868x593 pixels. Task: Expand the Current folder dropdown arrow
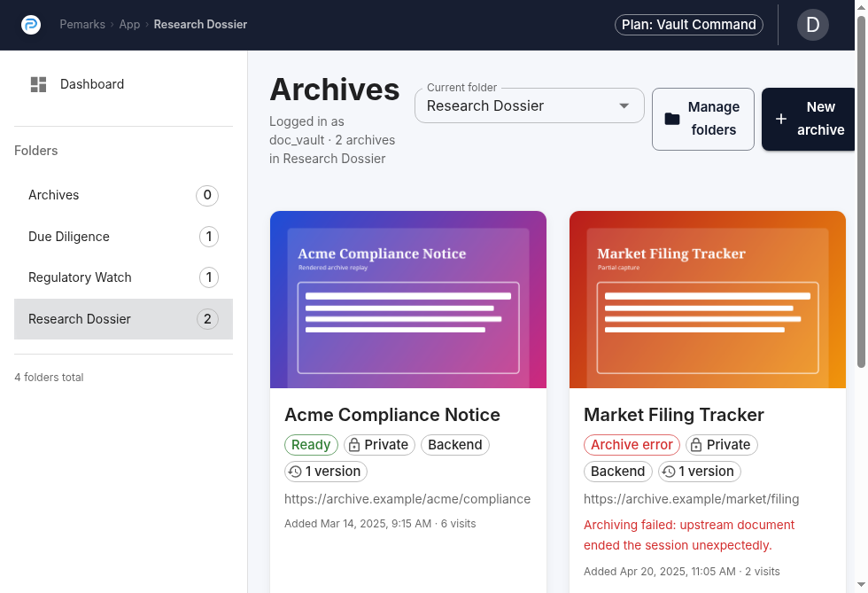pyautogui.click(x=624, y=105)
